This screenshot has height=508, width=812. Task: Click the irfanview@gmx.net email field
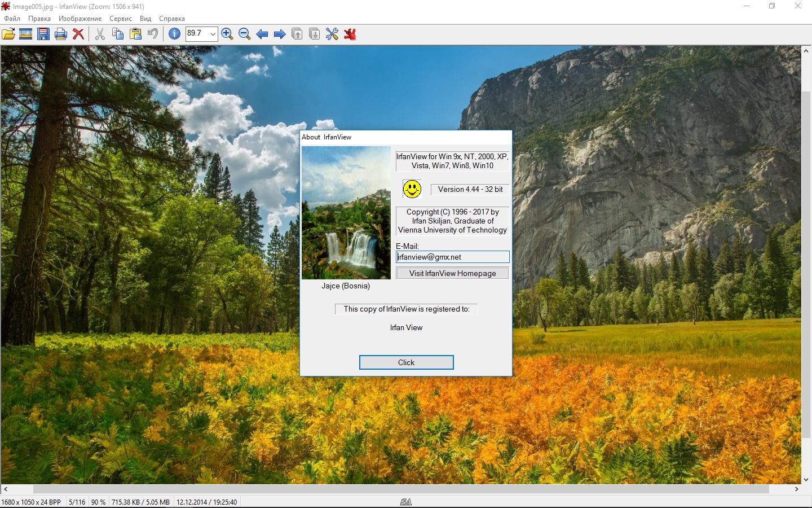tap(452, 257)
